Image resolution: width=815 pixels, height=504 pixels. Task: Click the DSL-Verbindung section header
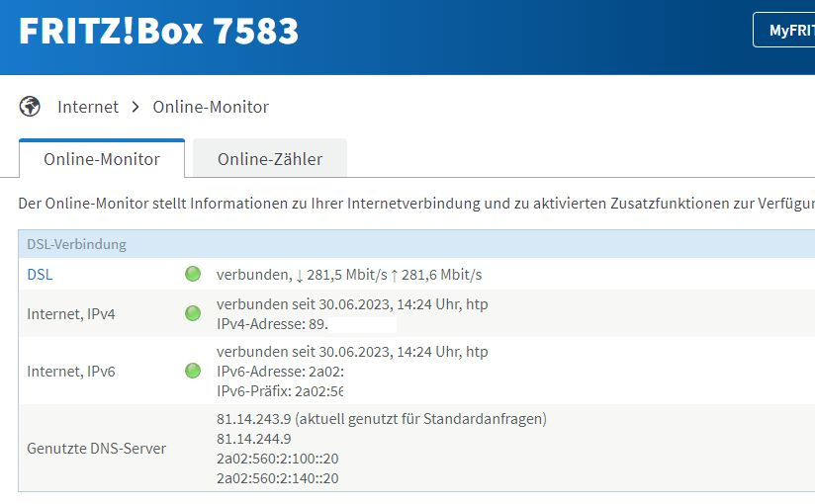416,244
